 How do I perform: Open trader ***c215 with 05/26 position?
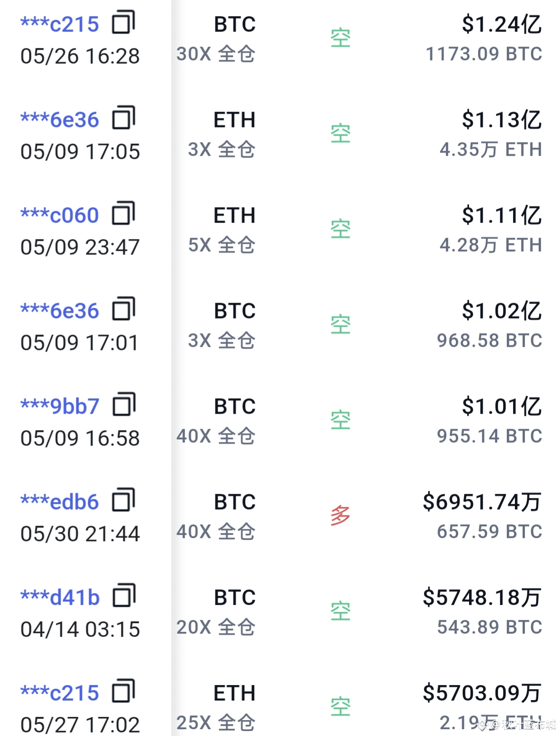(60, 24)
